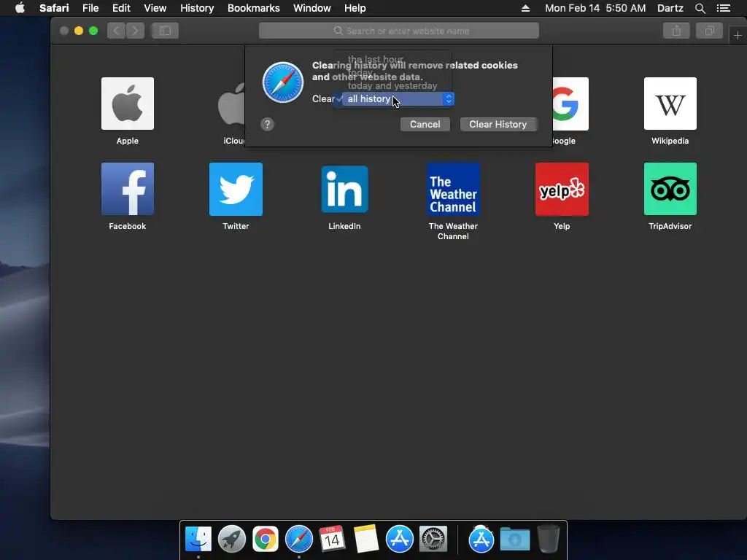Click the date and time clock

click(595, 8)
